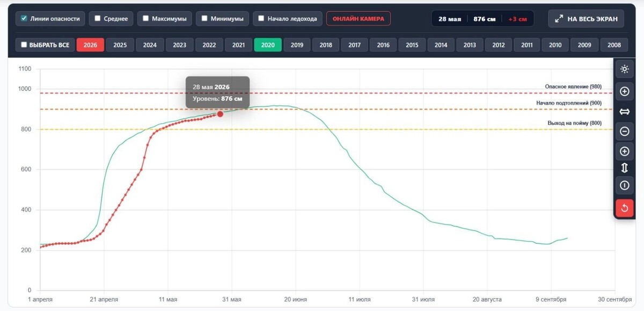Click the Выход на пойму (800) label
Screen dimensions: 644x311
pyautogui.click(x=575, y=123)
